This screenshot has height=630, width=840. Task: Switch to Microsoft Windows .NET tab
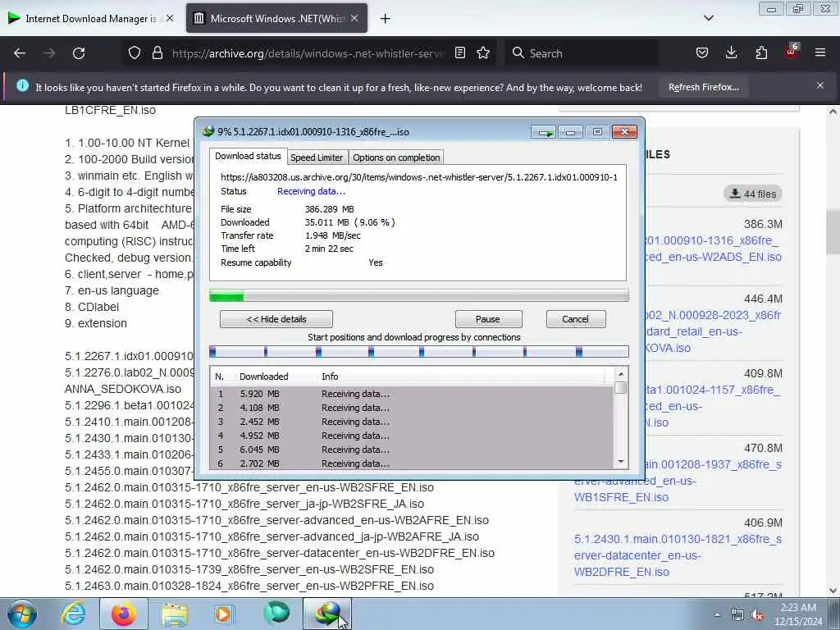276,18
